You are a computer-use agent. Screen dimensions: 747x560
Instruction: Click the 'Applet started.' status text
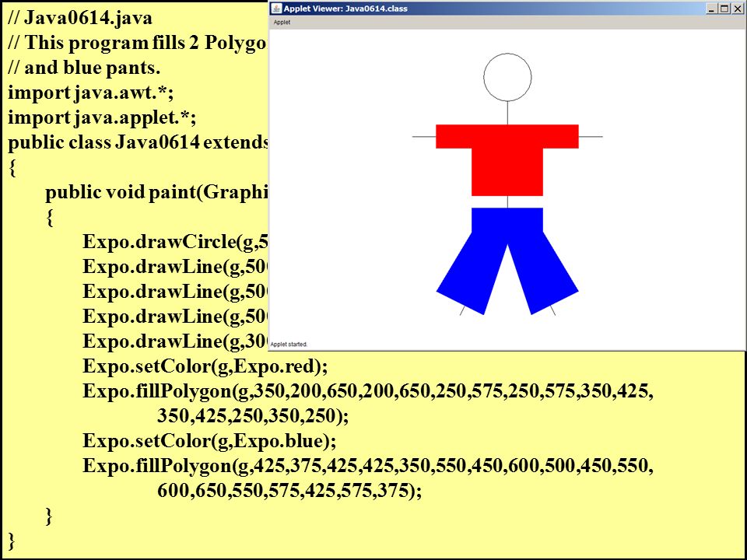pos(289,345)
